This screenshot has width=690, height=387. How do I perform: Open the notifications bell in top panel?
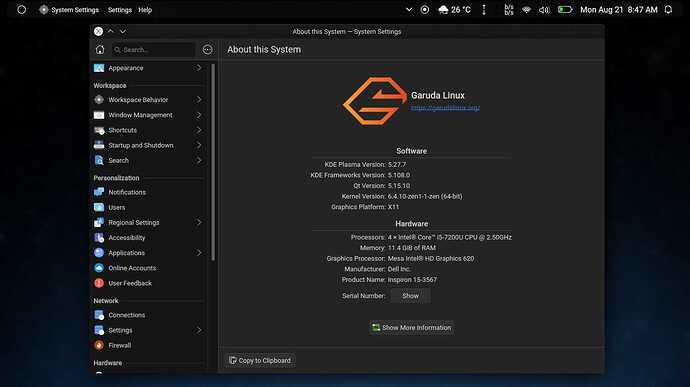(668, 10)
